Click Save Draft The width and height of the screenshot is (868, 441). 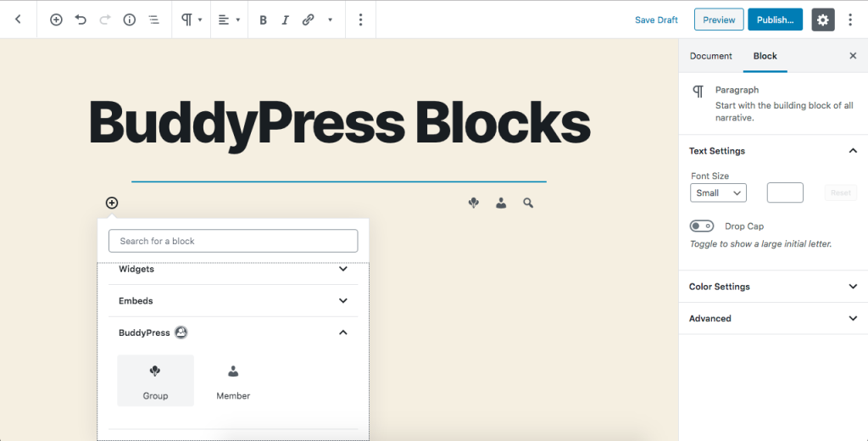pos(656,20)
